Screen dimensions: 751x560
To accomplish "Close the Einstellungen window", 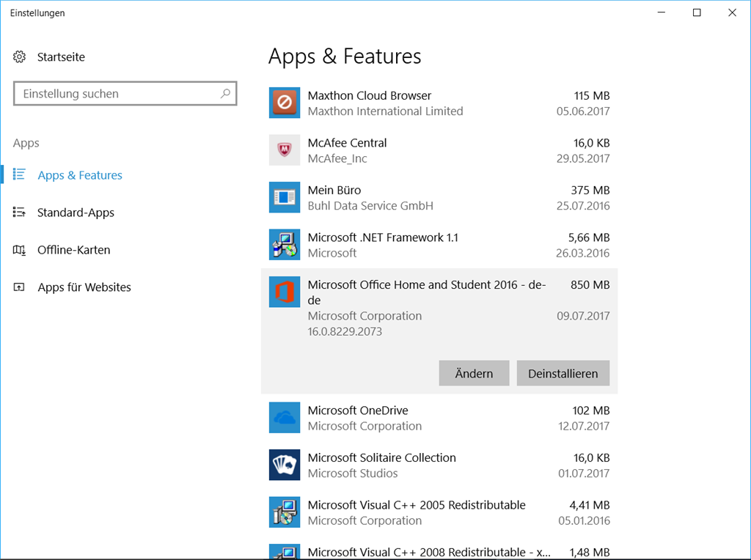I will 733,12.
